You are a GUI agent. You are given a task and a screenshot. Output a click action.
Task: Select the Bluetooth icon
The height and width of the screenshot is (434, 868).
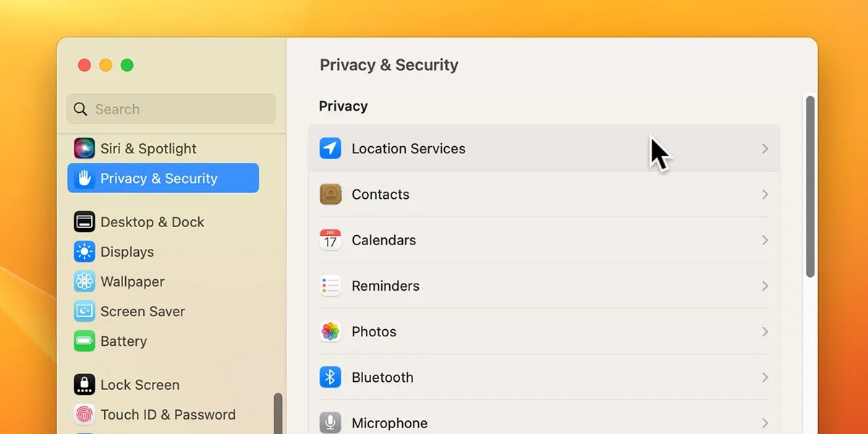[x=330, y=377]
